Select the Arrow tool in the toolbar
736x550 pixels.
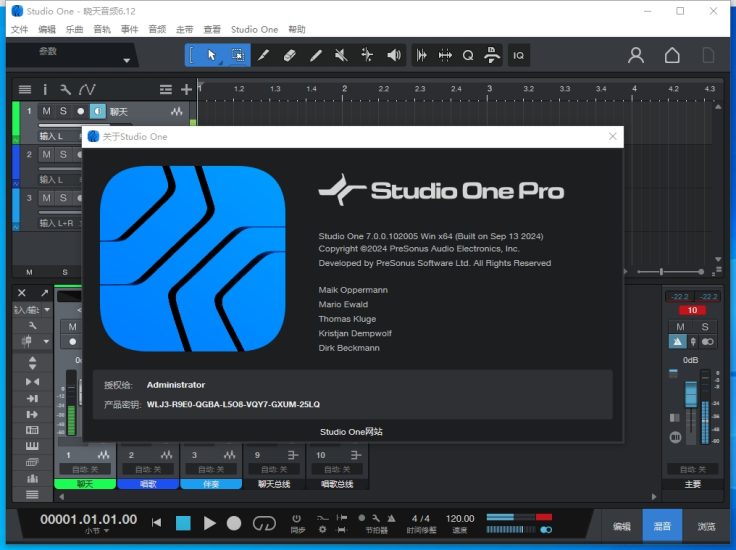pyautogui.click(x=212, y=55)
